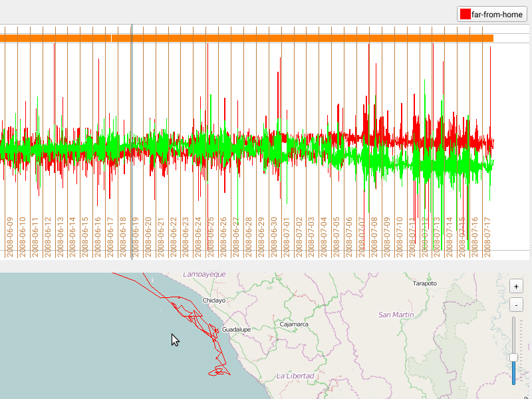Click the 2008-07-16 date label

tap(475, 237)
